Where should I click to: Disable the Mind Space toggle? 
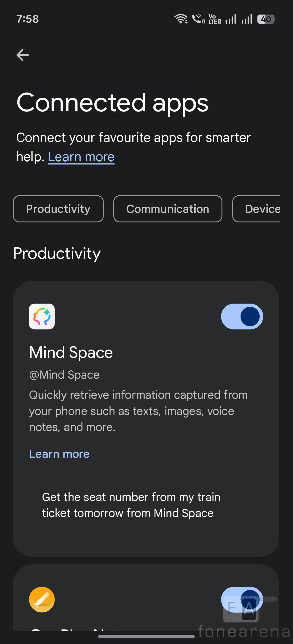point(242,316)
